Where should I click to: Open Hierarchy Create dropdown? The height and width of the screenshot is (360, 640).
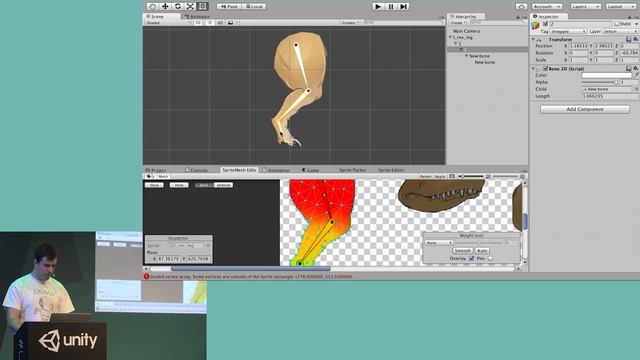(x=458, y=23)
